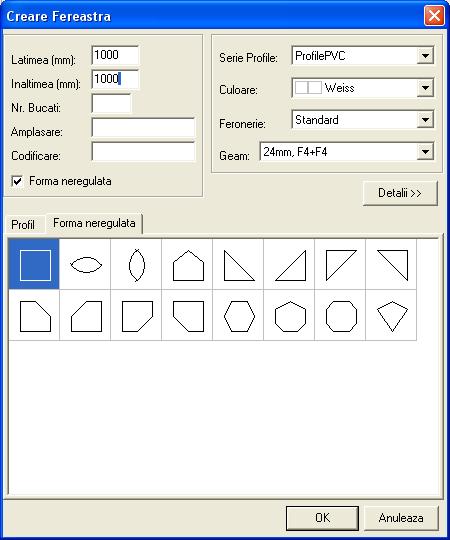Select the plain rectangle shape
Viewport: 450px width, 540px height.
point(34,264)
